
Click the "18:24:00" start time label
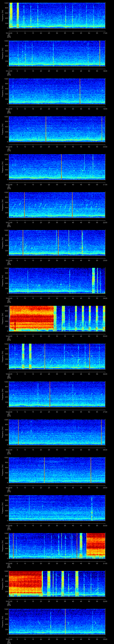coord(9,336)
